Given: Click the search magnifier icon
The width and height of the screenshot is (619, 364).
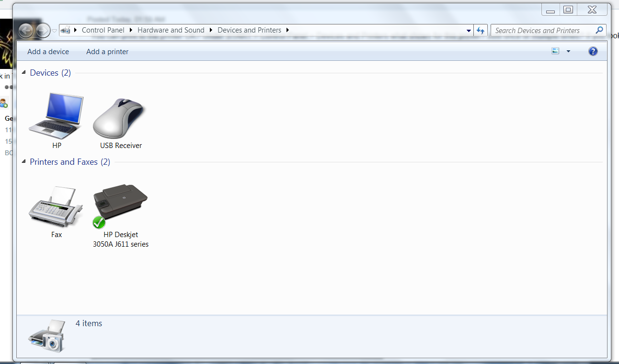Looking at the screenshot, I should 599,30.
